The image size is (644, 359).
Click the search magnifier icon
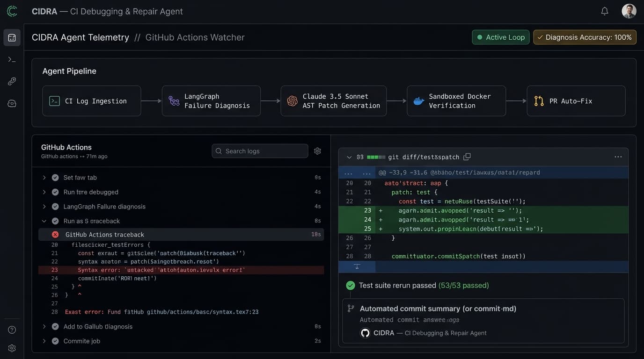point(219,151)
